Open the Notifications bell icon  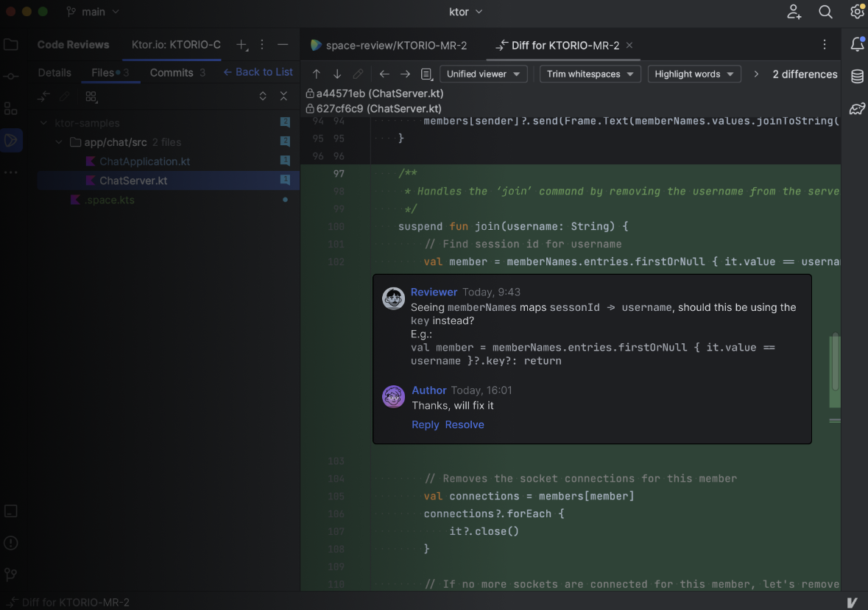pos(857,44)
